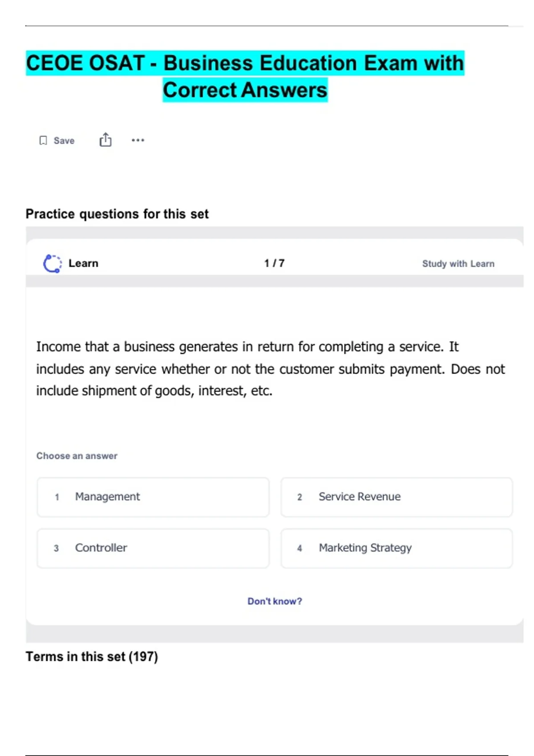Open Study with Learn link
The image size is (534, 756).
point(458,264)
